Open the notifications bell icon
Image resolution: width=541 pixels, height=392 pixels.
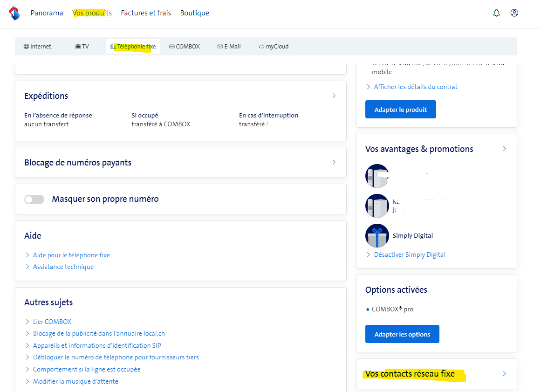496,13
